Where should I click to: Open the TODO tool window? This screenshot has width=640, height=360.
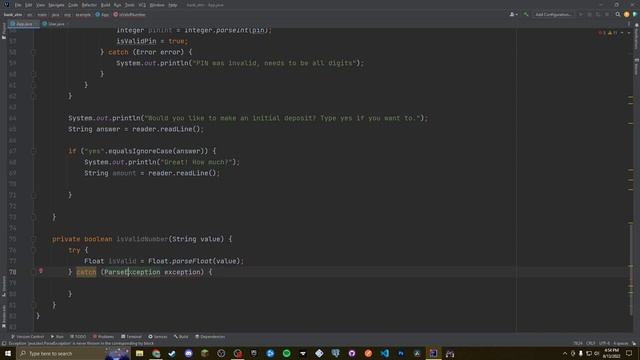tap(78, 337)
